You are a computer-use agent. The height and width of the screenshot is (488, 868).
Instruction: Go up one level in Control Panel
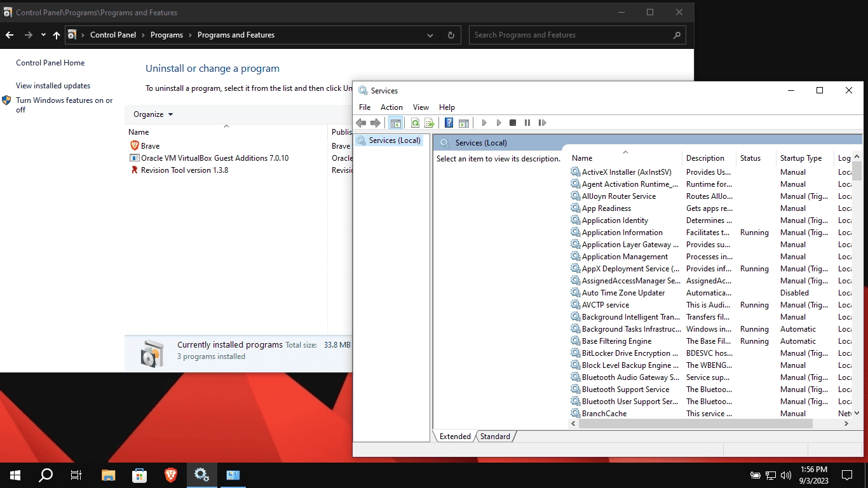[57, 35]
